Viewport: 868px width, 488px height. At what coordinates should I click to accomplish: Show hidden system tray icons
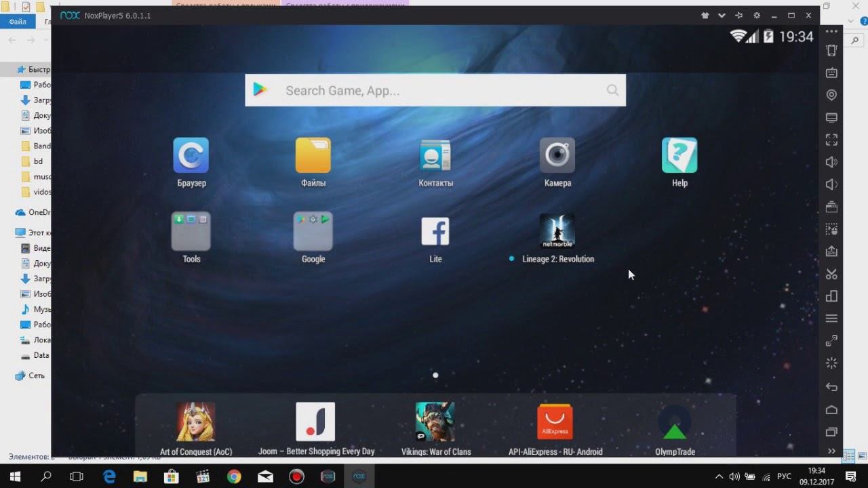tap(720, 476)
